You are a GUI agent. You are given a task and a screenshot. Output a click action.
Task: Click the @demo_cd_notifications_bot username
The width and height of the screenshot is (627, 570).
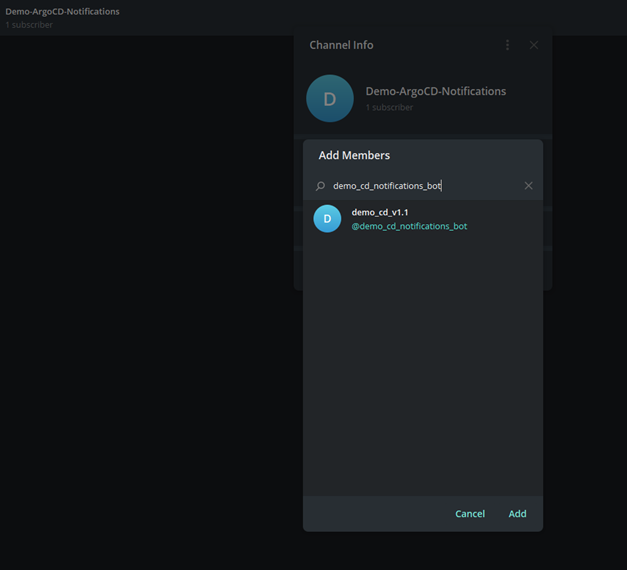coord(409,226)
